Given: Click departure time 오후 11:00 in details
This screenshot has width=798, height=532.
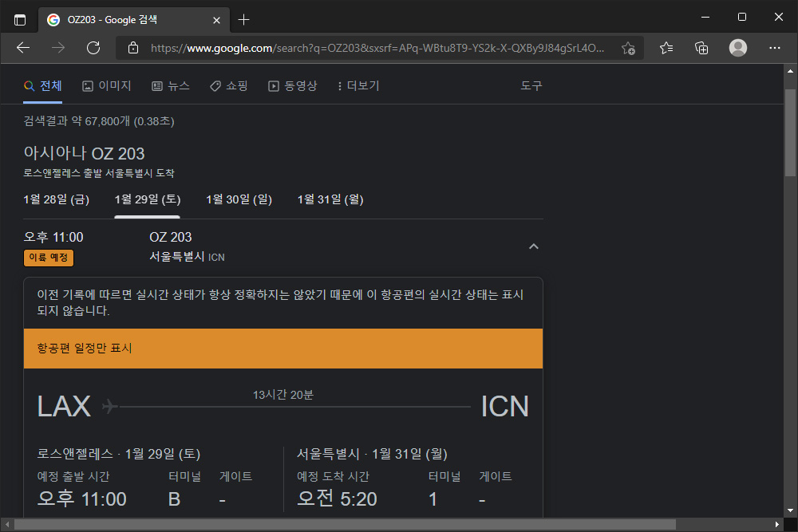Looking at the screenshot, I should point(82,499).
